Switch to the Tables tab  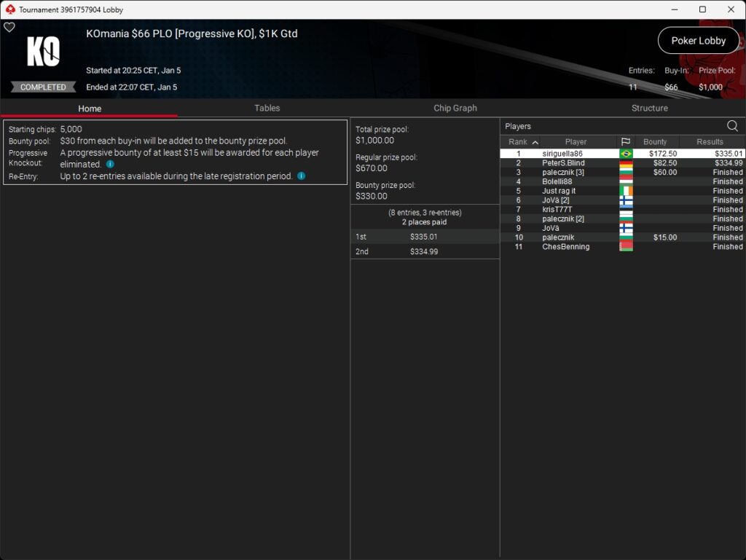click(x=267, y=108)
